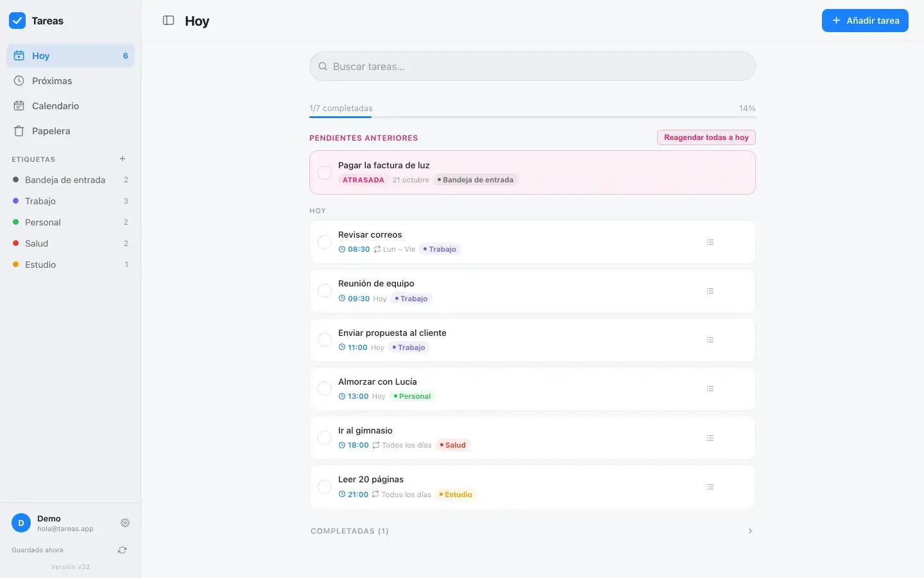Filter by Estudio label in sidebar
Screen dimensions: 924x578
pos(71,265)
